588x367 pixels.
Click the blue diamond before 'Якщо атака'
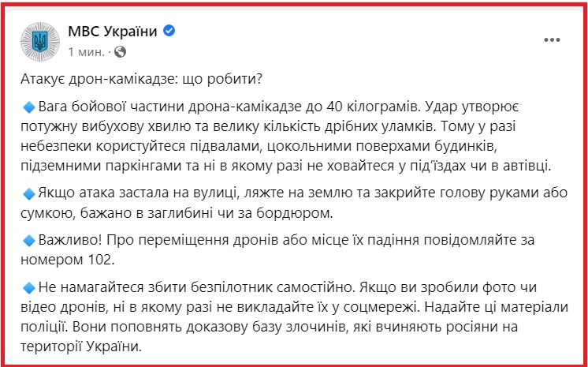click(x=29, y=194)
